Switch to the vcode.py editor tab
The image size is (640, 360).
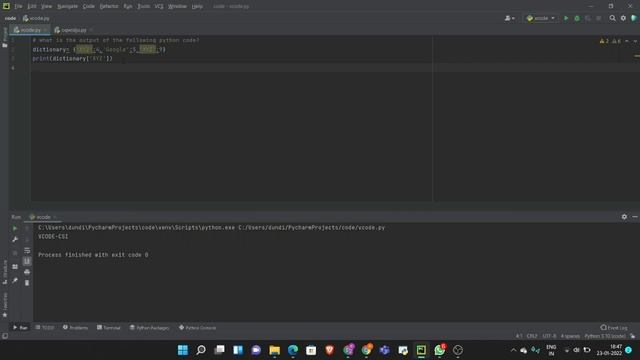click(29, 30)
